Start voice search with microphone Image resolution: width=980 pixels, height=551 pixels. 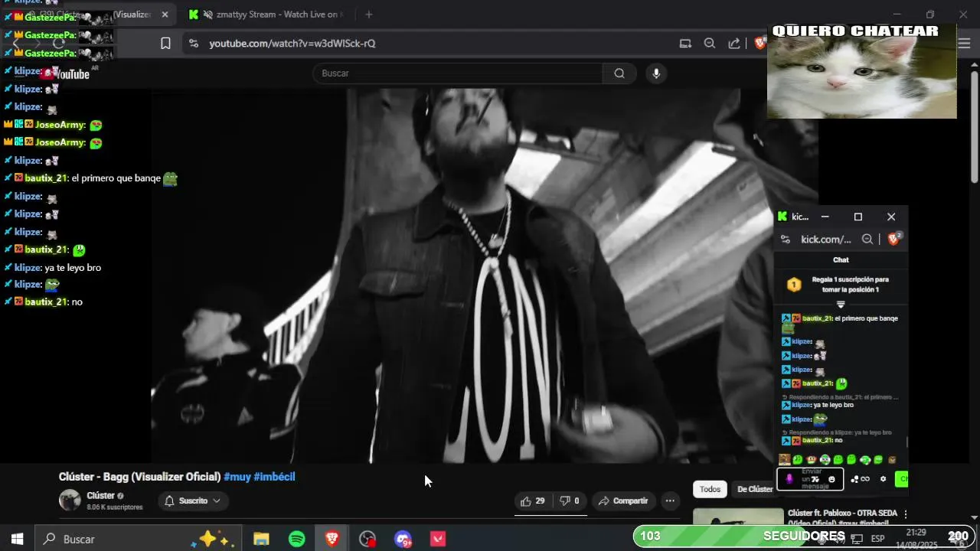(x=655, y=73)
